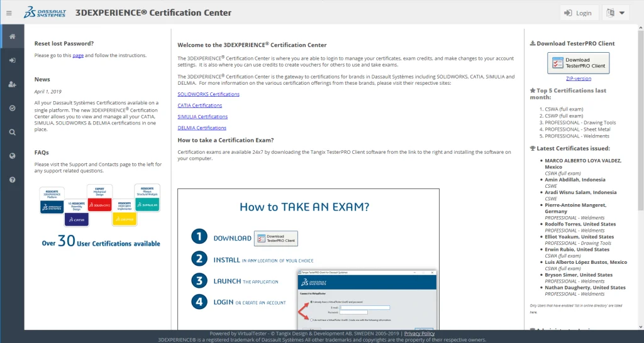This screenshot has width=644, height=343.
Task: Click 'Pierre-Antoine Mangeret, Germany' entry
Action: coord(575,208)
